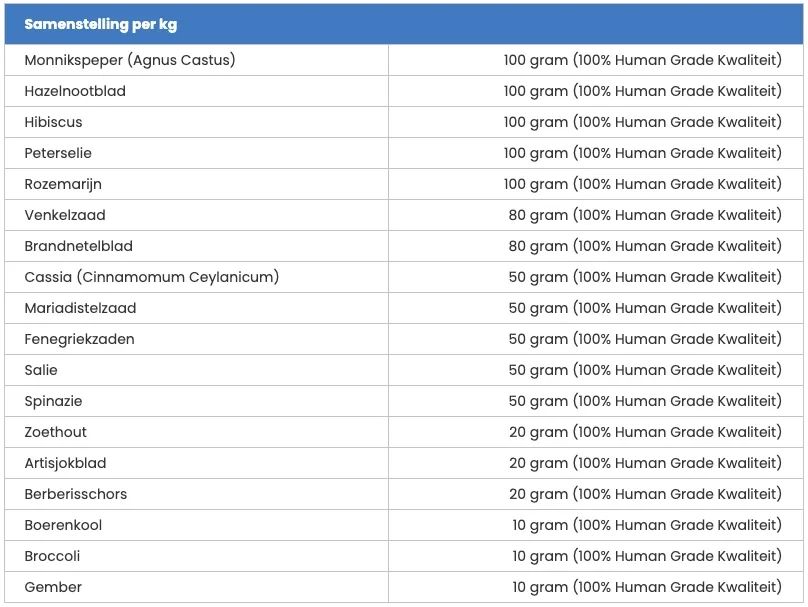808x607 pixels.
Task: Select the Zoethout row label
Action: pos(56,432)
